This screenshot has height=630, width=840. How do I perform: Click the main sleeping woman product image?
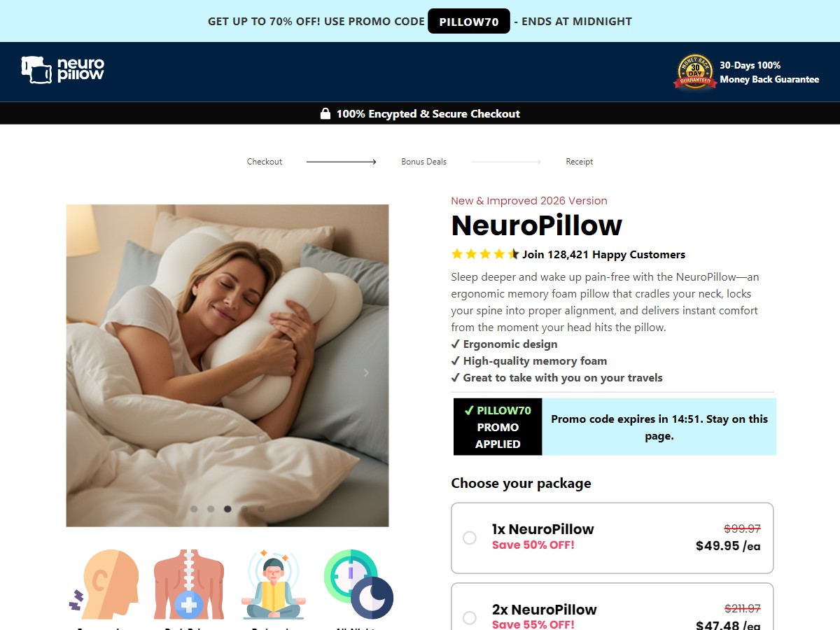point(227,365)
